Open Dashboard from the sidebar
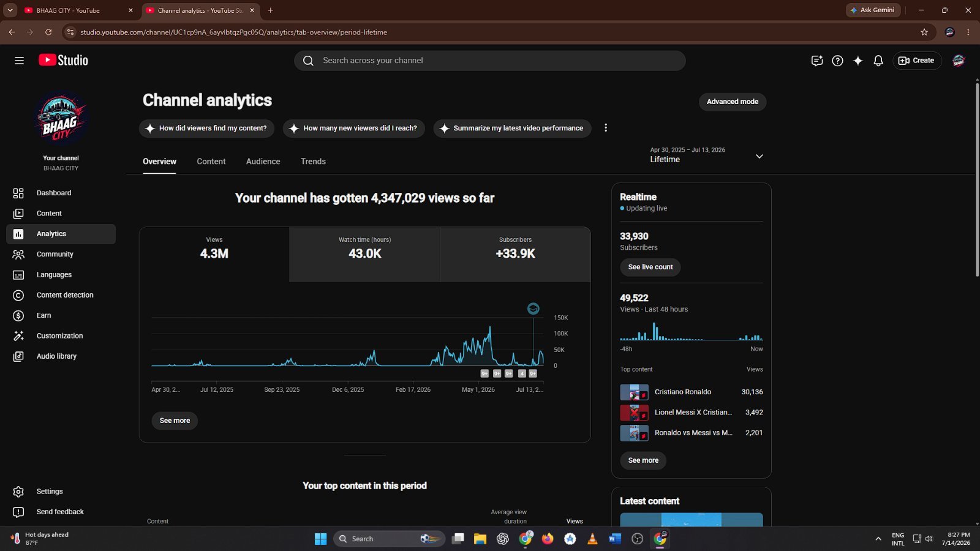This screenshot has height=551, width=980. click(x=61, y=193)
